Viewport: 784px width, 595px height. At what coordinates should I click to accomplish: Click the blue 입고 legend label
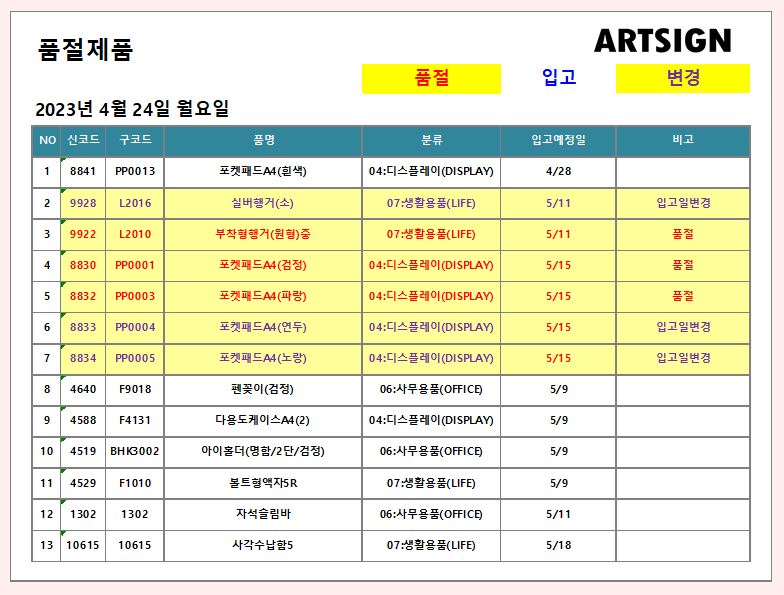(x=558, y=78)
